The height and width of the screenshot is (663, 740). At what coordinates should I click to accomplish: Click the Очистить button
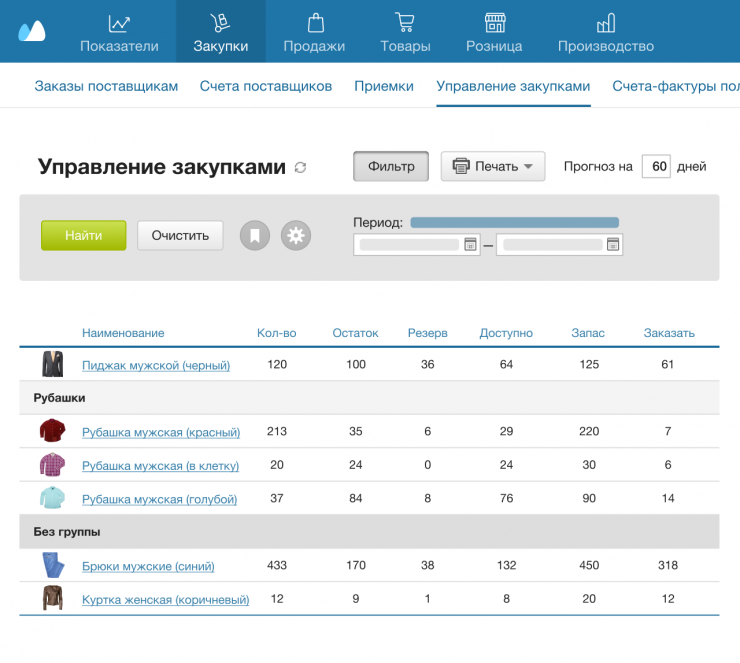click(180, 236)
